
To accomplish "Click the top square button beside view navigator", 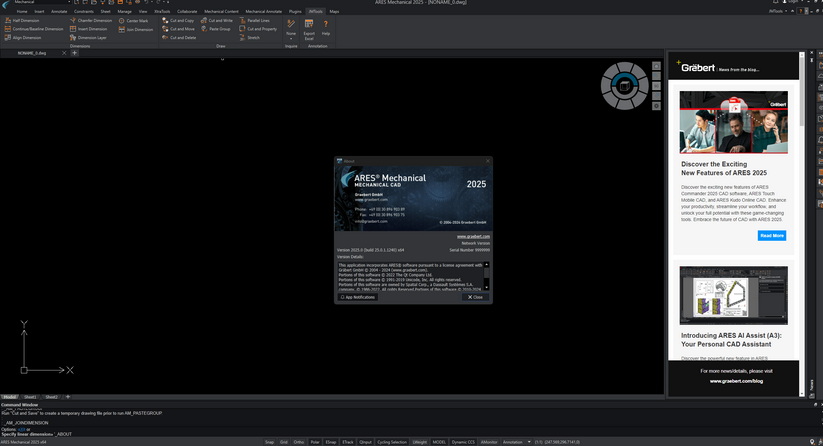I will click(656, 66).
